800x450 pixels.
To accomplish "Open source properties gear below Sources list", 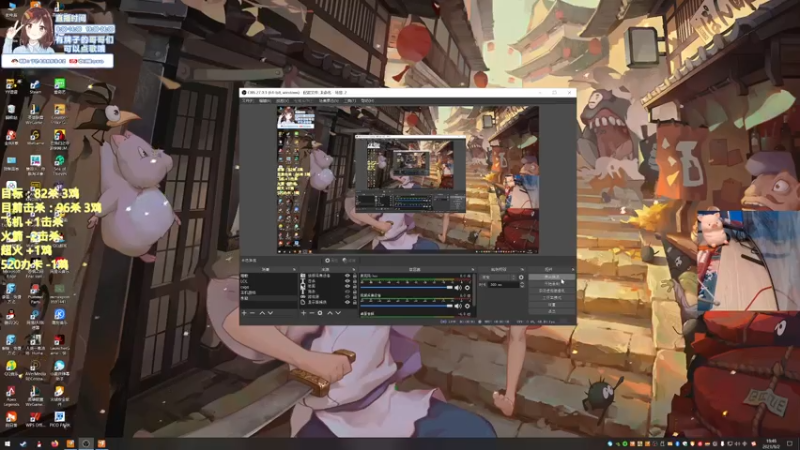I will 320,313.
